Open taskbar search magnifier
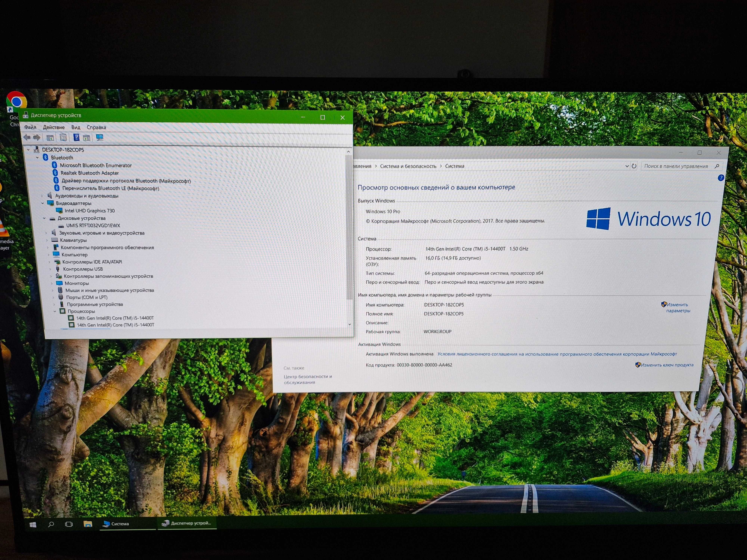This screenshot has height=560, width=747. 51,524
